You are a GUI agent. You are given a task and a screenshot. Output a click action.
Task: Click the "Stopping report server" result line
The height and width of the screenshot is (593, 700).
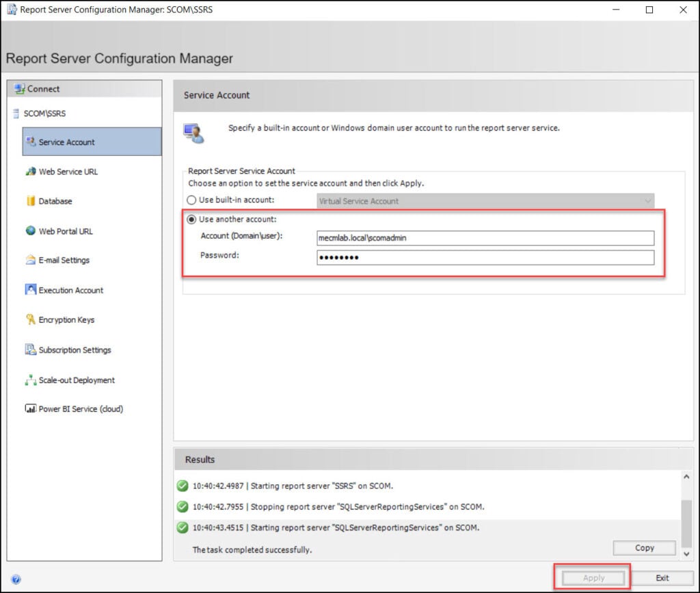338,507
